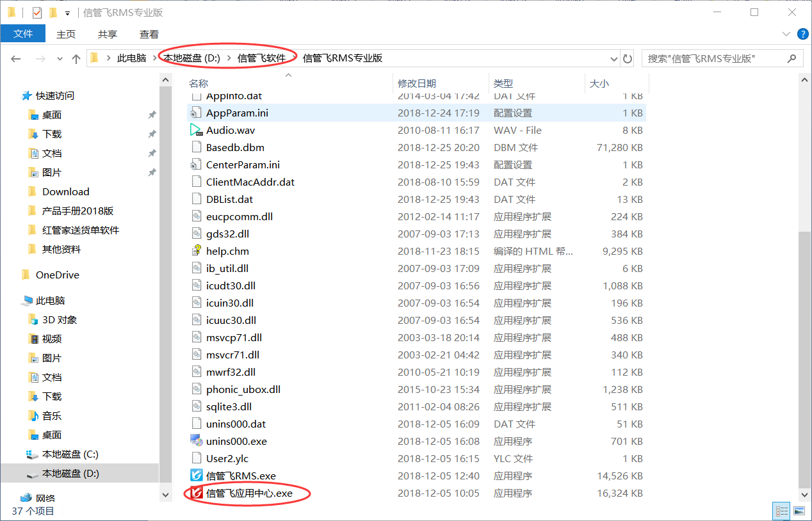Switch to the 查看 ribbon tab
812x521 pixels.
[149, 35]
